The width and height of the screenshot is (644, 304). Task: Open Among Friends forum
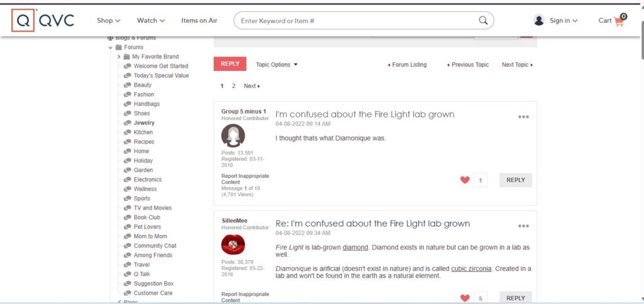(x=153, y=255)
